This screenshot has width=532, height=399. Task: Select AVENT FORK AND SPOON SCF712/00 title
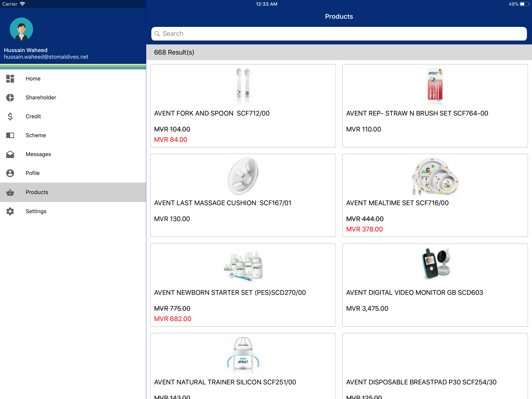(212, 113)
